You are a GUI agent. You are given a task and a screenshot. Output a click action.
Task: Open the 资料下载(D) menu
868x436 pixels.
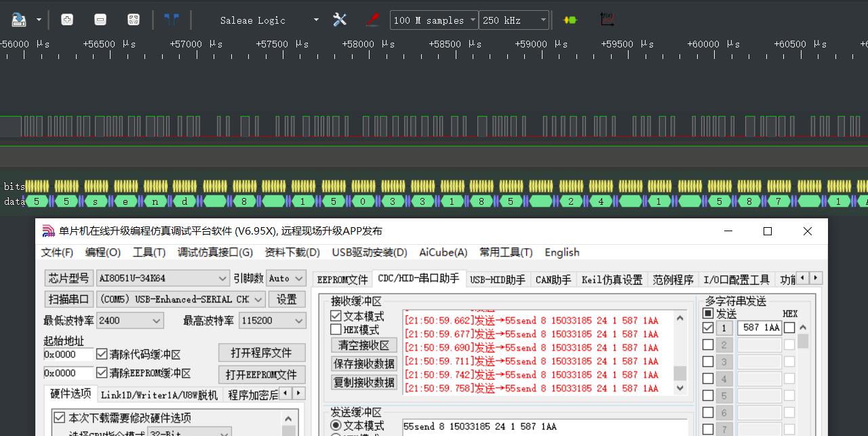tap(292, 252)
